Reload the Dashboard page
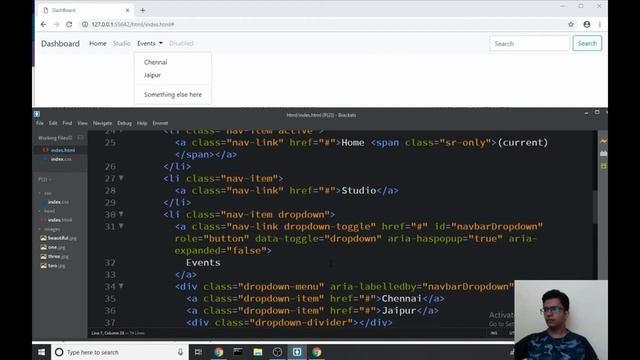 (69, 24)
